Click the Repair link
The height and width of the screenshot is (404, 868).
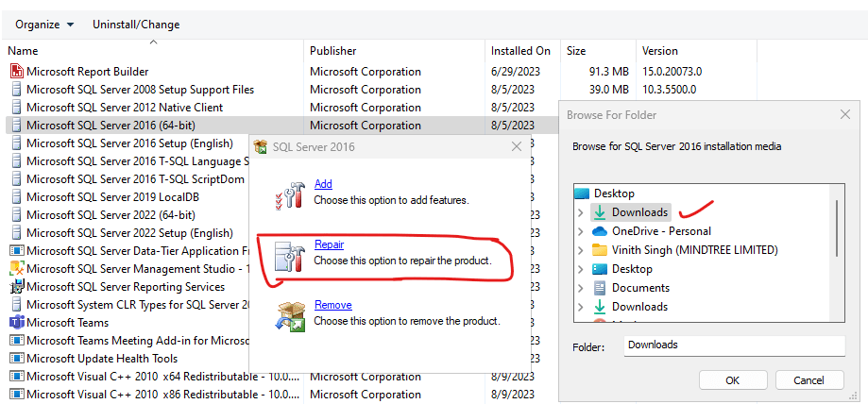coord(329,244)
